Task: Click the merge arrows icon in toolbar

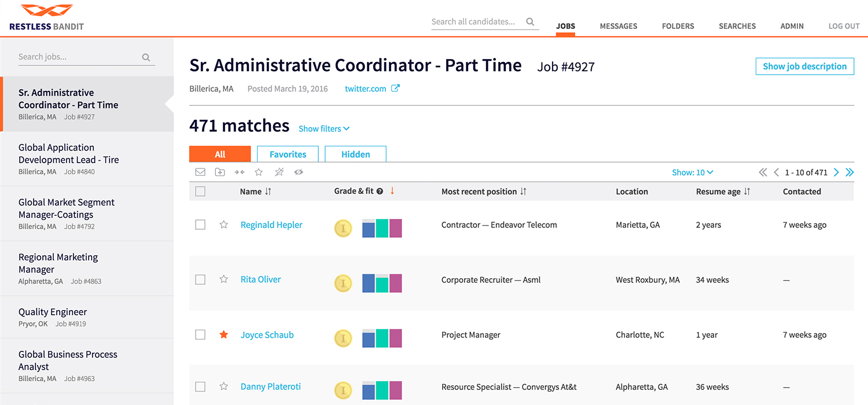Action: 240,172
